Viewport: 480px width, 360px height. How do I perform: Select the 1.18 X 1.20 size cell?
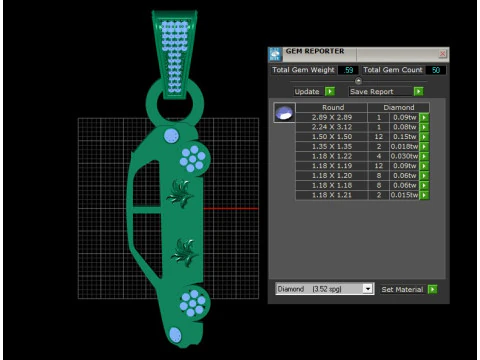coord(332,176)
